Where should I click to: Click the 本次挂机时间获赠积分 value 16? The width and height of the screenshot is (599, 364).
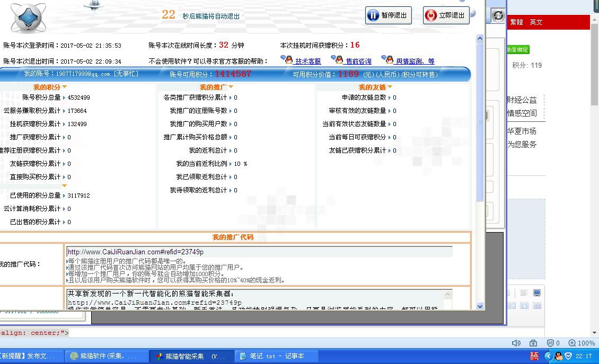[355, 45]
